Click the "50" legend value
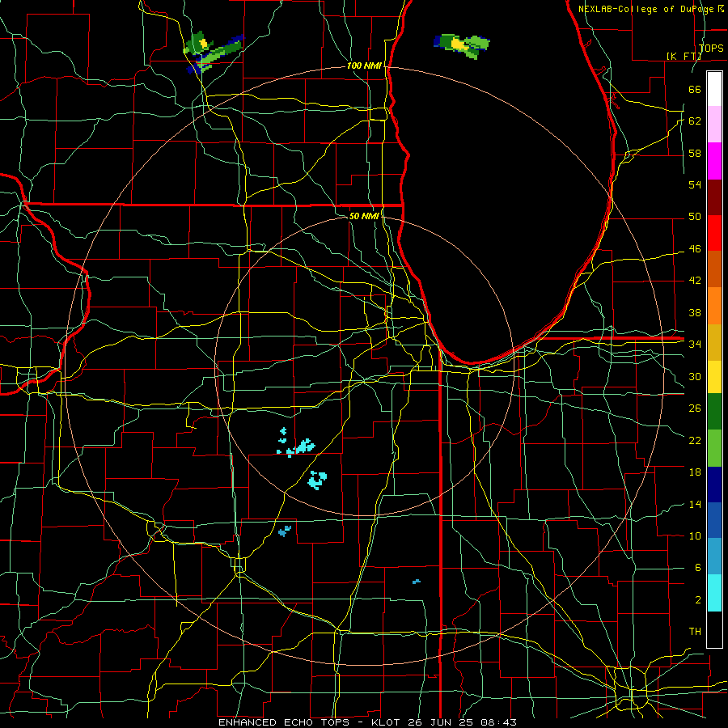Image resolution: width=728 pixels, height=728 pixels. coord(695,217)
